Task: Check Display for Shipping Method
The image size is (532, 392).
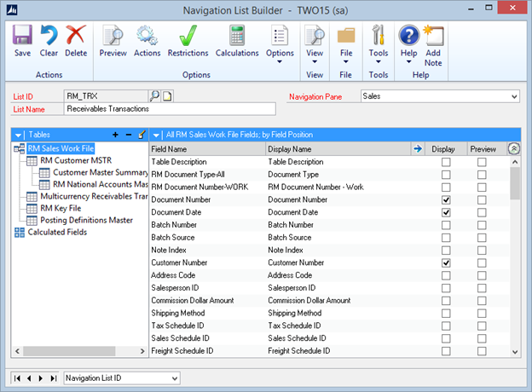Action: point(446,313)
